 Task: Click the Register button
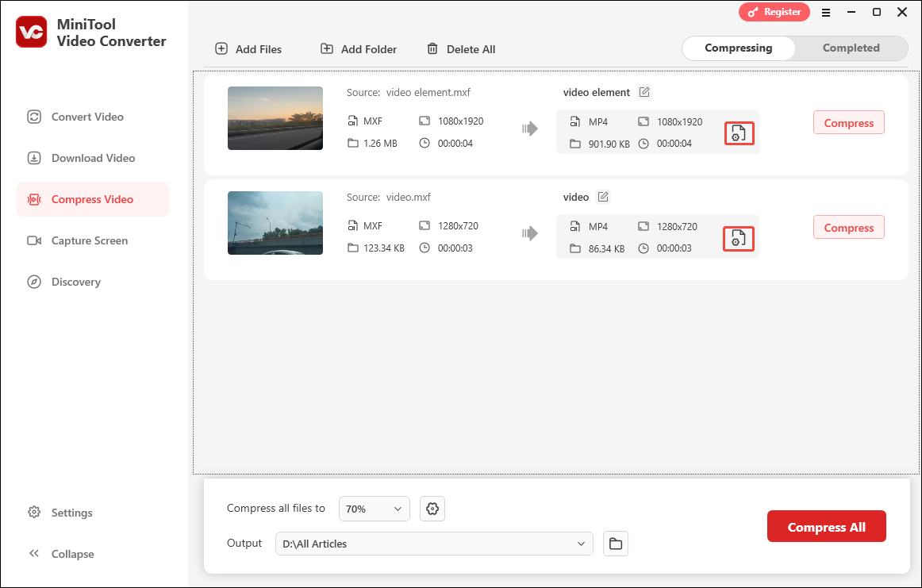pyautogui.click(x=774, y=12)
